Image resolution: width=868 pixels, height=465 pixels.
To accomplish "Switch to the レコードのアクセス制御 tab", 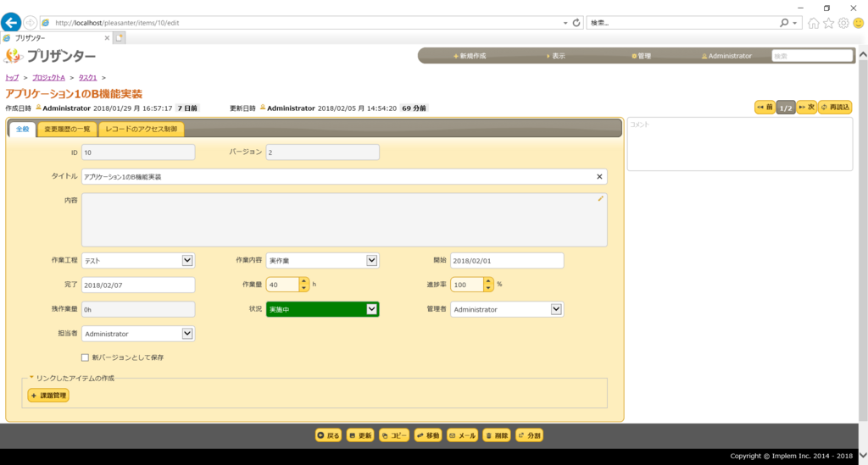I will (x=142, y=129).
